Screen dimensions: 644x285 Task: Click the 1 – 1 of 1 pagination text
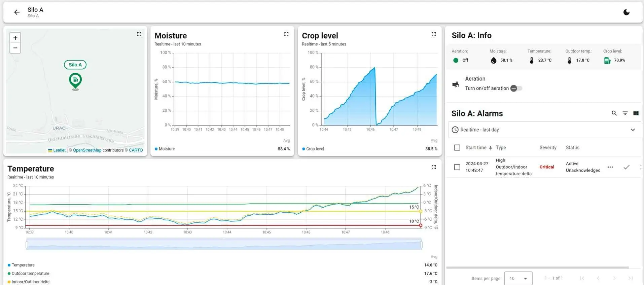(x=553, y=278)
